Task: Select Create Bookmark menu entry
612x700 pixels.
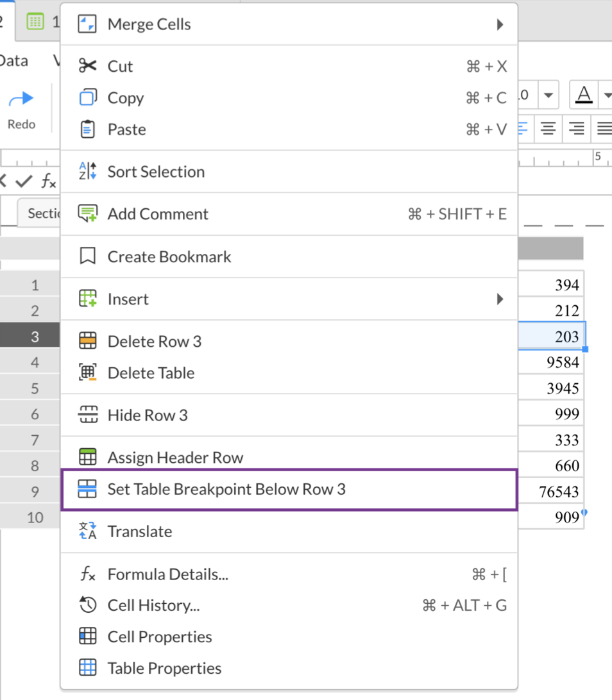Action: (289, 256)
